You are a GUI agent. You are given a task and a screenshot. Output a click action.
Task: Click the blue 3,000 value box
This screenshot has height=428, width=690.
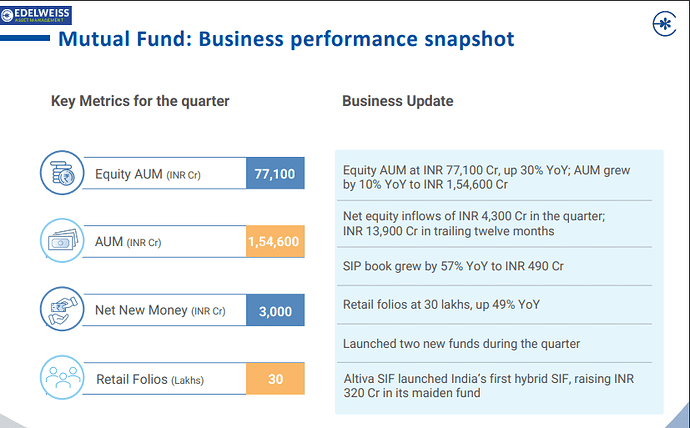tap(275, 311)
